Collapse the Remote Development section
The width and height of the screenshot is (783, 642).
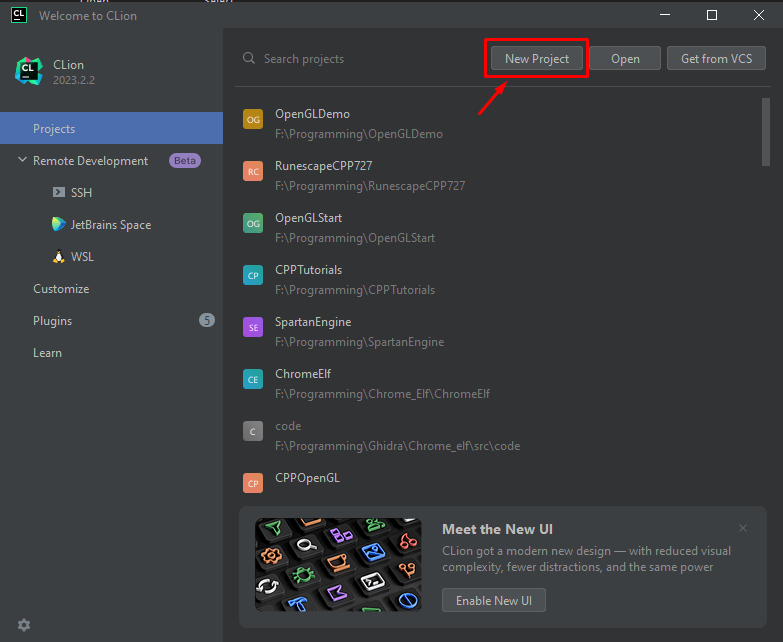[x=22, y=160]
